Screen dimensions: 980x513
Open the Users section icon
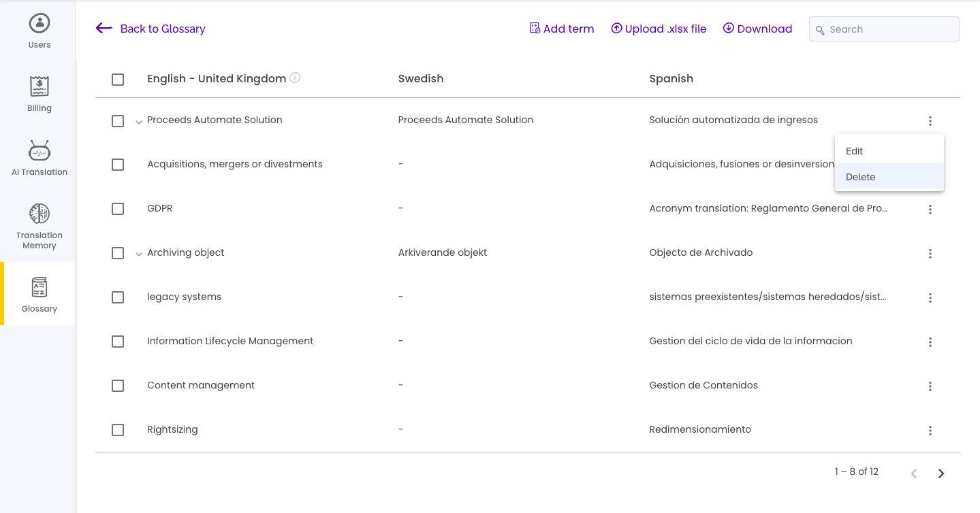39,23
